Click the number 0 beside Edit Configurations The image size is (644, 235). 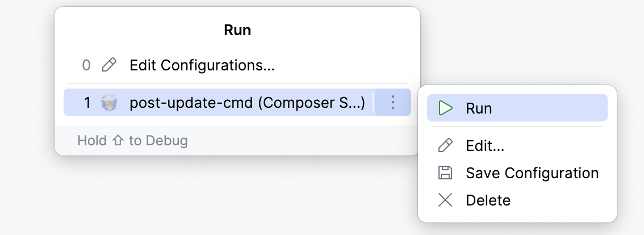click(86, 66)
